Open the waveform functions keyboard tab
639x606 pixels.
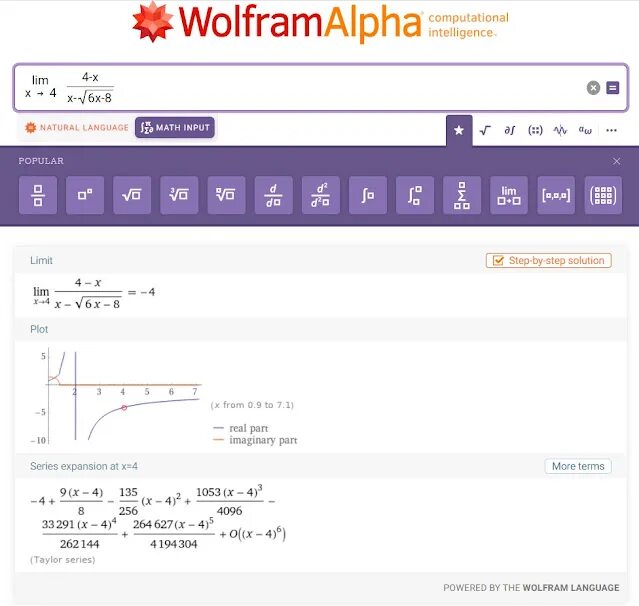click(560, 130)
